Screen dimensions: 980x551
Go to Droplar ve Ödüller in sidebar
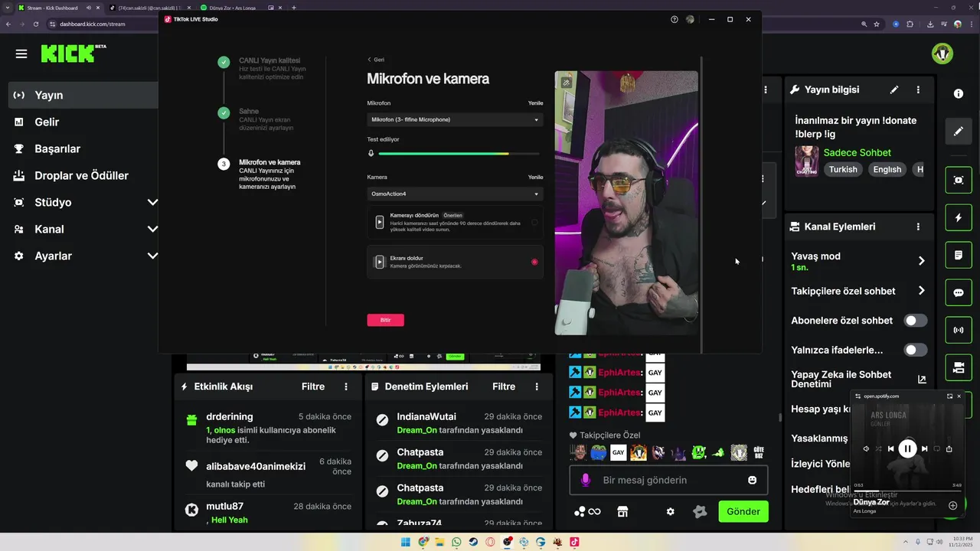click(81, 175)
